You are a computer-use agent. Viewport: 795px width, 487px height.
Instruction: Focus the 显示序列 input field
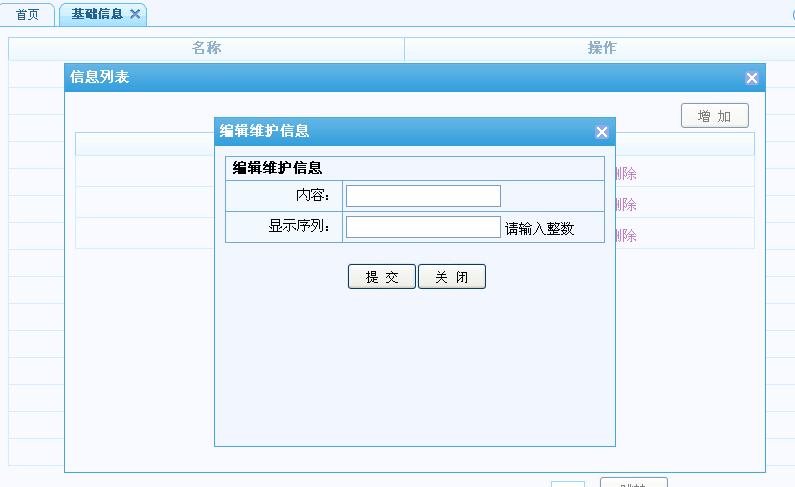pos(423,227)
